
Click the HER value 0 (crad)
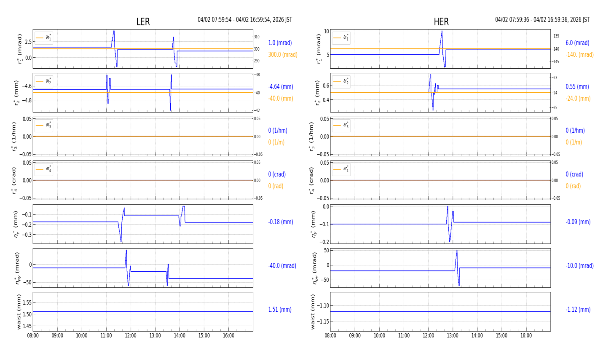574,174
